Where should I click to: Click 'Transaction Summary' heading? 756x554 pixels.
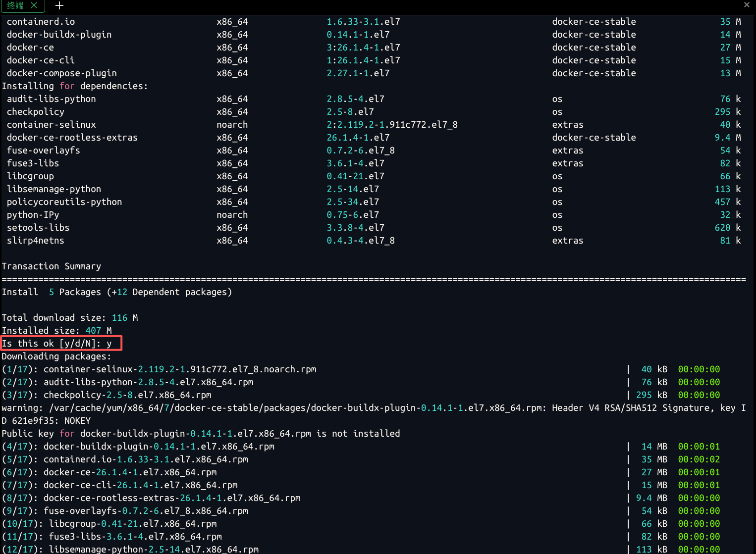[51, 266]
